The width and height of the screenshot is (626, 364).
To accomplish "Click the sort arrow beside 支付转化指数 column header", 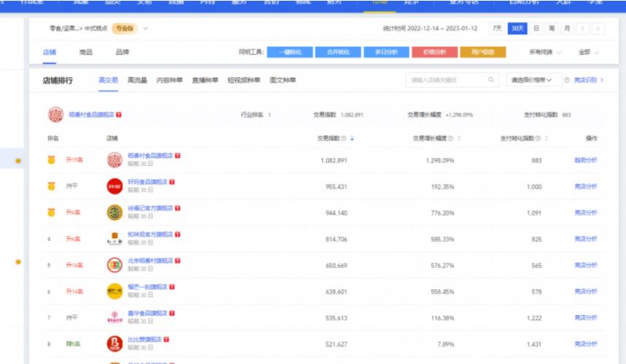I will [x=546, y=138].
